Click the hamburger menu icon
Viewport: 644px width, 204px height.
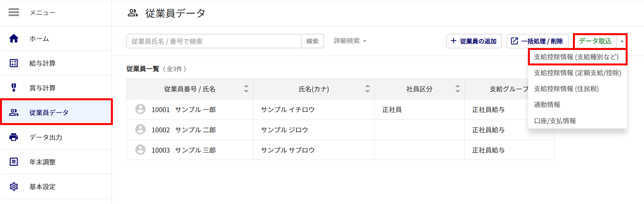pos(14,13)
